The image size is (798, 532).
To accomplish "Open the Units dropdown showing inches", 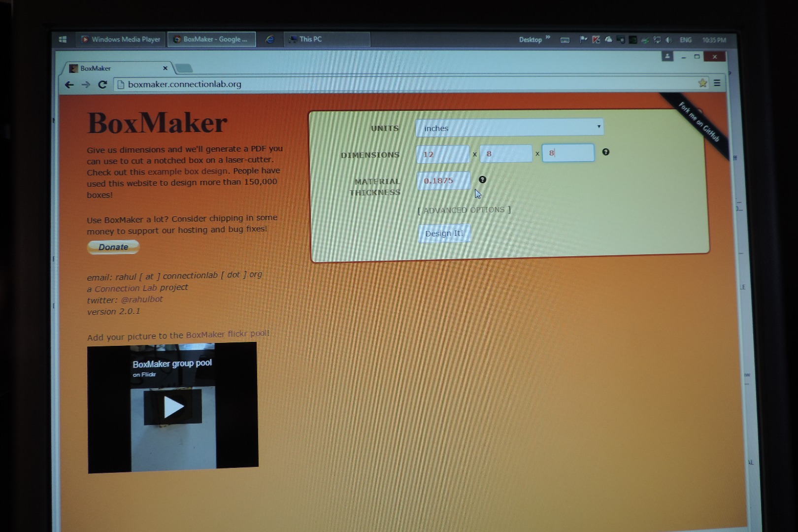I will point(509,128).
